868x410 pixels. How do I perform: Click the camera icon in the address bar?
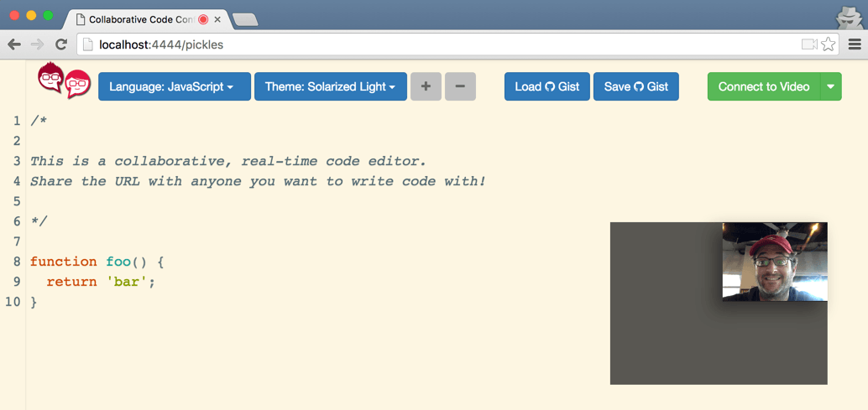pos(809,44)
